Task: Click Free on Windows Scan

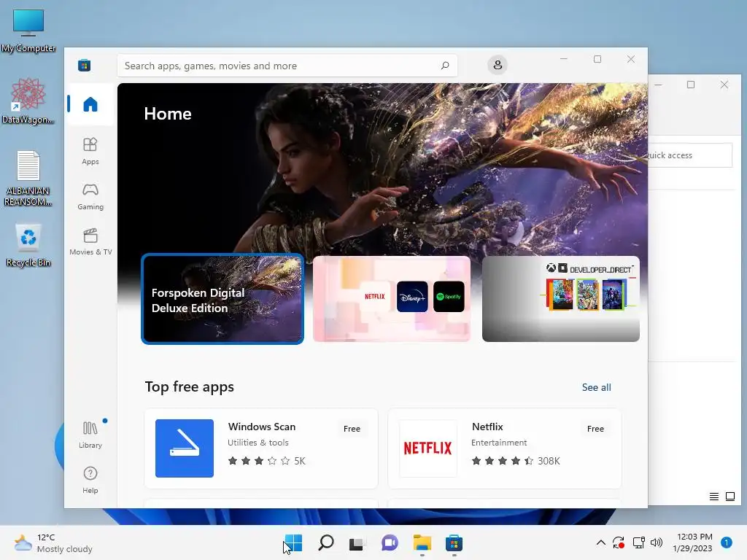Action: [352, 429]
